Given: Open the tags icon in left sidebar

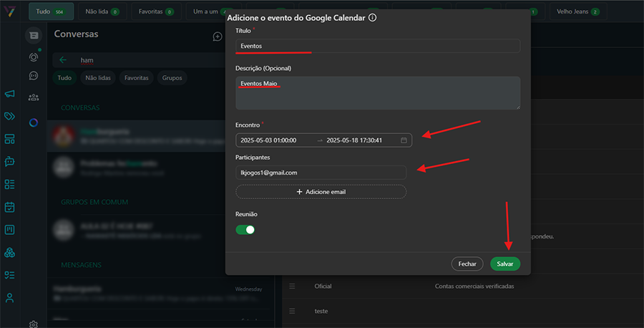Looking at the screenshot, I should [x=10, y=116].
